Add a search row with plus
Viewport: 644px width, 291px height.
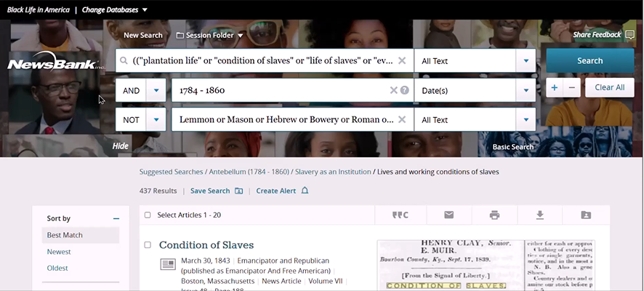pyautogui.click(x=555, y=87)
